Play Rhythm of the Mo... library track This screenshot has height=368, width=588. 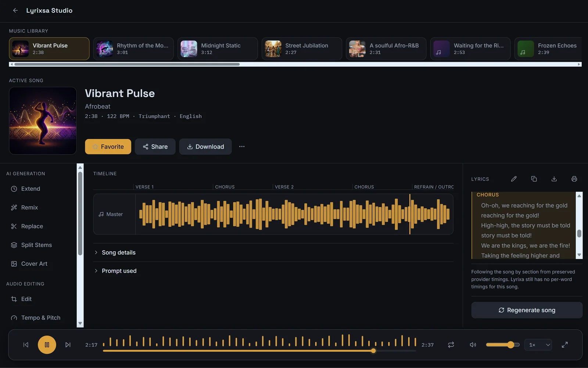pos(133,49)
